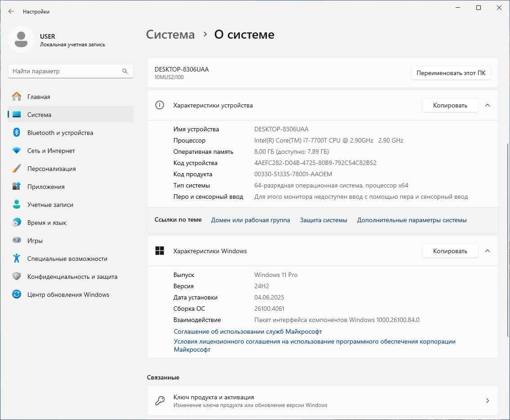Viewport: 510px width, 420px height.
Task: Click the vertical scrollbar on right edge
Action: (x=508, y=240)
